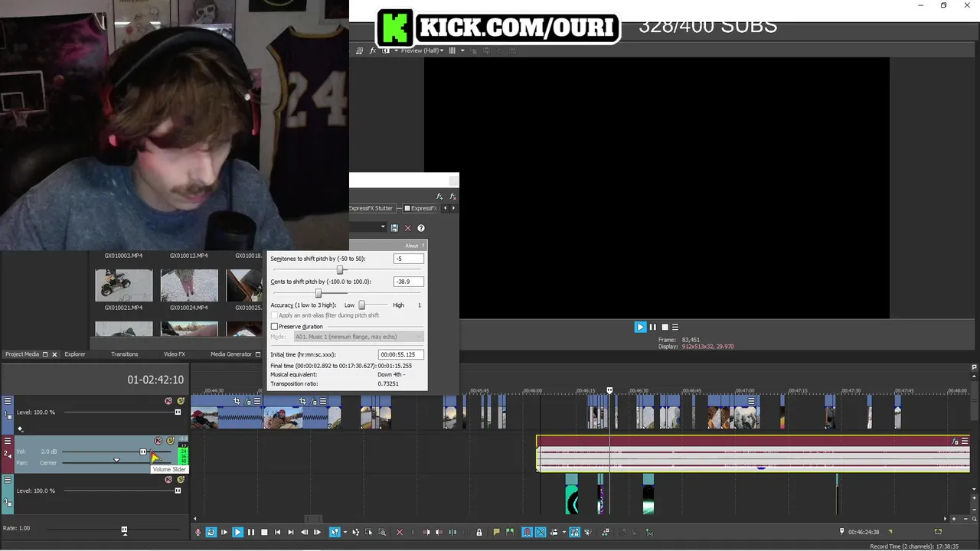Click Play From Start in the transport bar
The image size is (980, 551).
[224, 532]
